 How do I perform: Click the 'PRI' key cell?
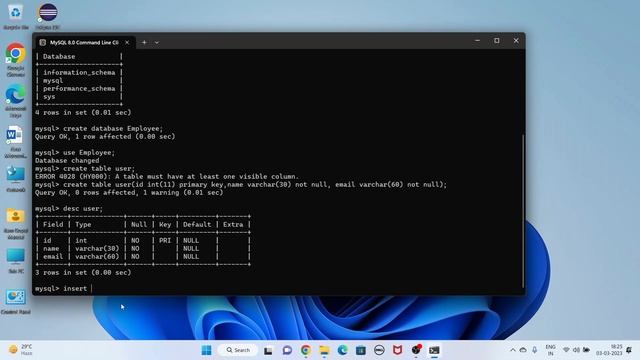(x=165, y=240)
